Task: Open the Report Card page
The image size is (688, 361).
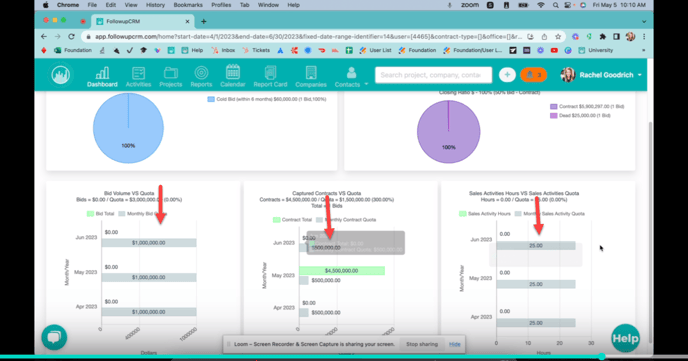Action: (x=270, y=77)
